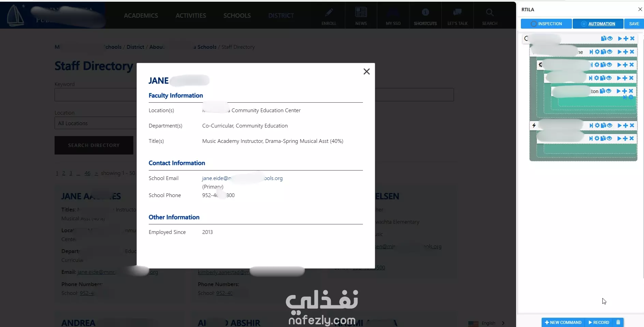The height and width of the screenshot is (327, 644).
Task: Open the All Locations dropdown
Action: [96, 123]
